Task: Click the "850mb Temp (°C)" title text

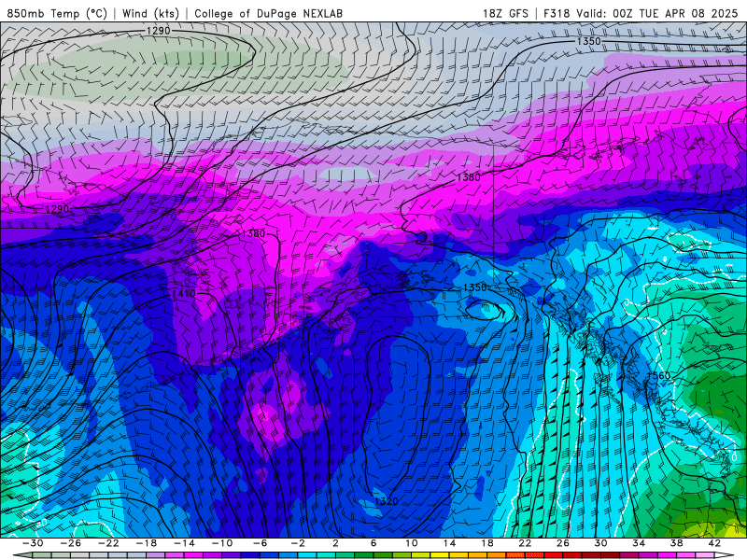Action: click(57, 13)
